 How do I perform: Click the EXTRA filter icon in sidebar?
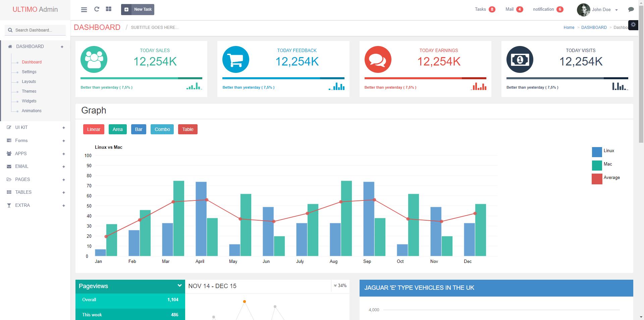click(x=9, y=205)
